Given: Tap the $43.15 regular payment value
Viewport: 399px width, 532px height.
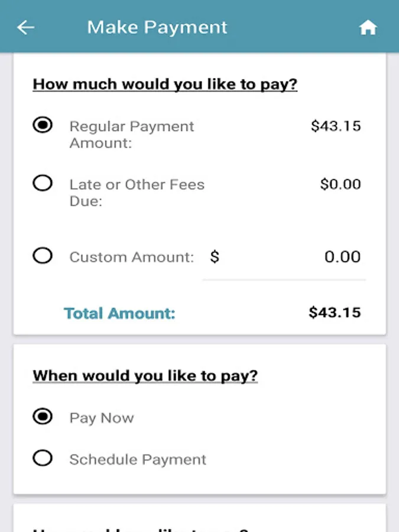Looking at the screenshot, I should coord(336,126).
